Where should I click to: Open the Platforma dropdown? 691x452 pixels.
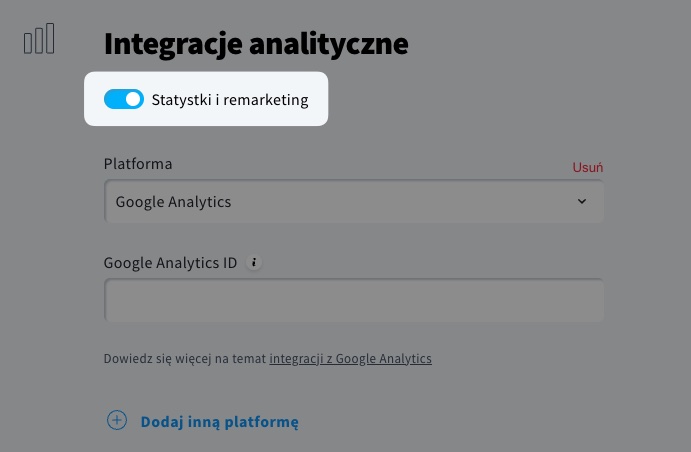click(353, 202)
